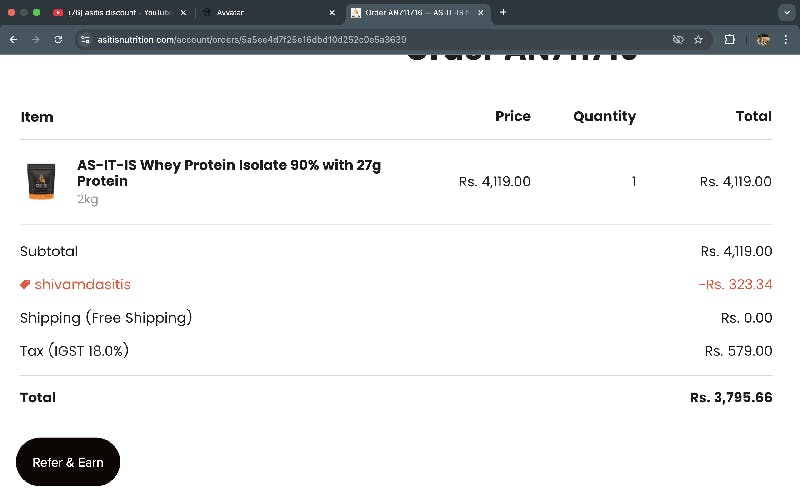Close the Avvatar tab

pos(332,12)
